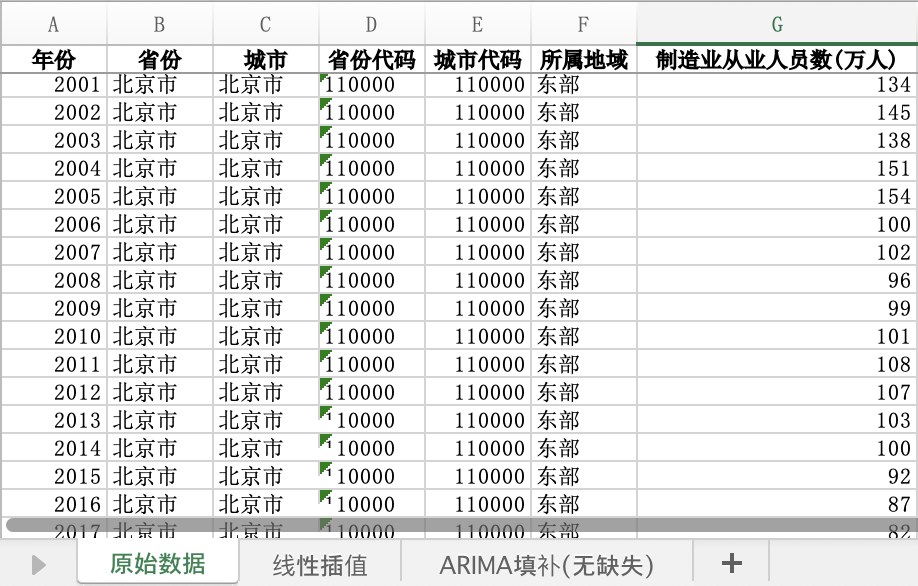
Task: Select the value 151 in 2004 row
Action: click(x=777, y=168)
